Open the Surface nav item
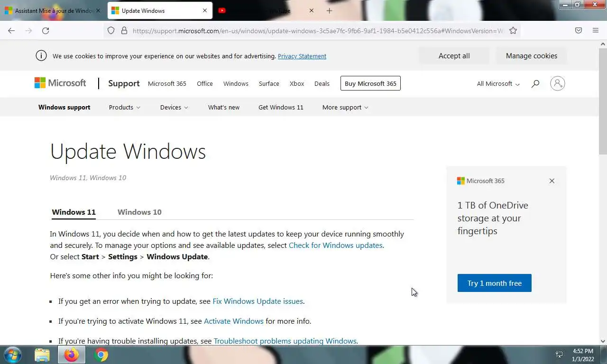The height and width of the screenshot is (364, 607). 269,83
